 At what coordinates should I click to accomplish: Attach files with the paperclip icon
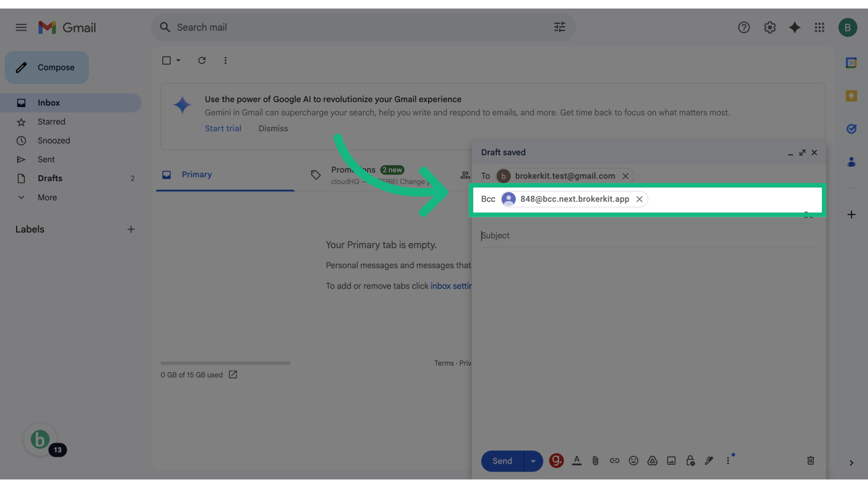(595, 460)
